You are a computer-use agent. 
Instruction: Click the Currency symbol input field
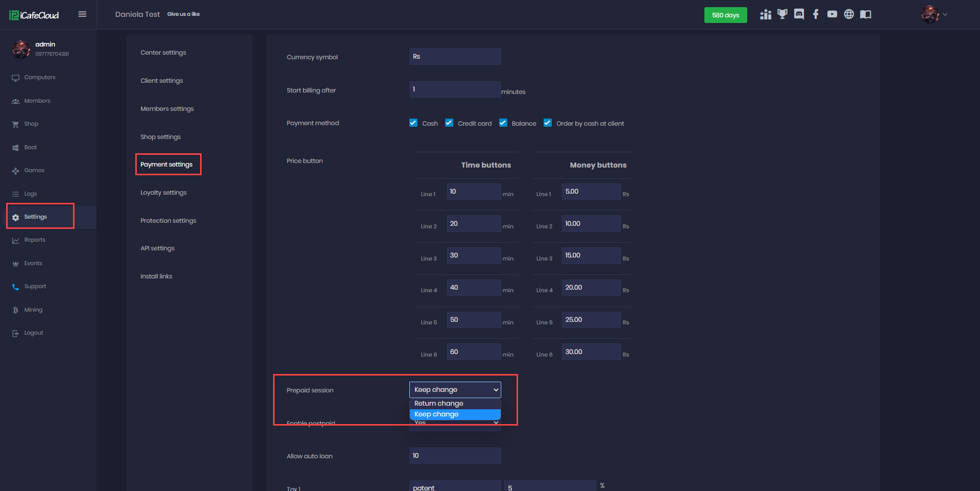[455, 57]
